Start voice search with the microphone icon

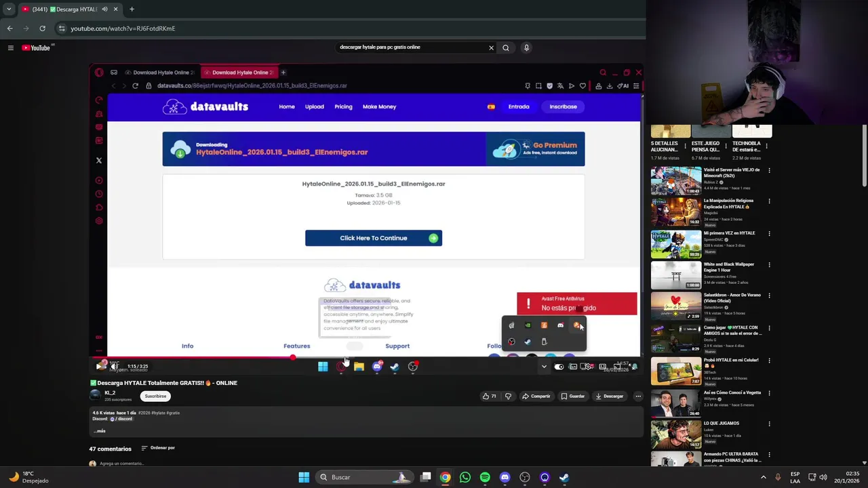coord(526,47)
